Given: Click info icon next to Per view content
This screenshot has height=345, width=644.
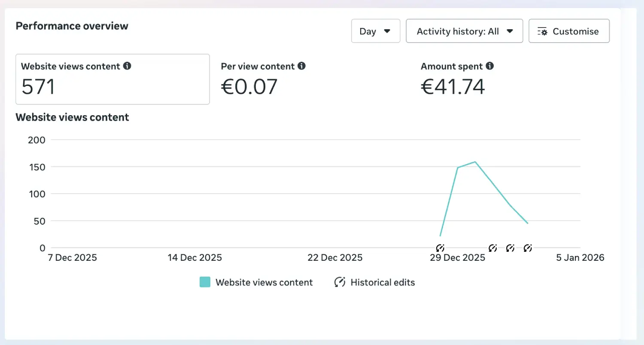Looking at the screenshot, I should (302, 66).
